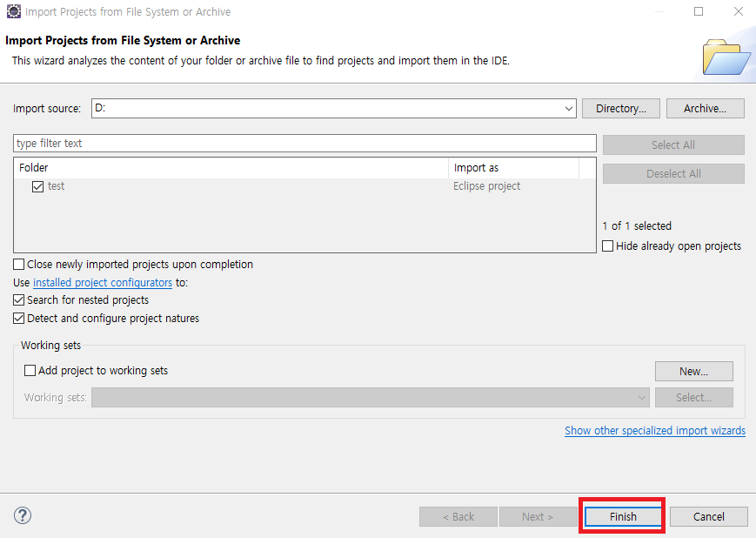The height and width of the screenshot is (538, 756).
Task: Open the Import source dropdown arrow
Action: (568, 109)
